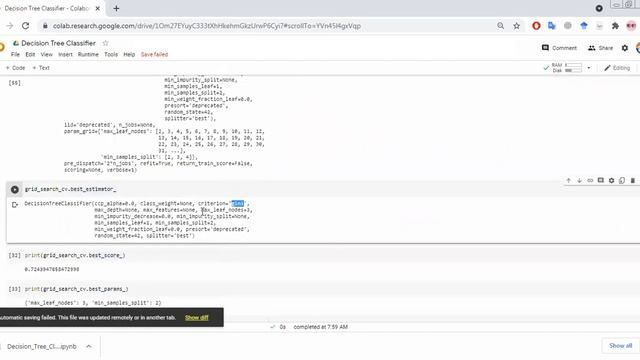Toggle the best_estimator_ cell output icon
The width and height of the screenshot is (640, 360).
click(x=15, y=204)
